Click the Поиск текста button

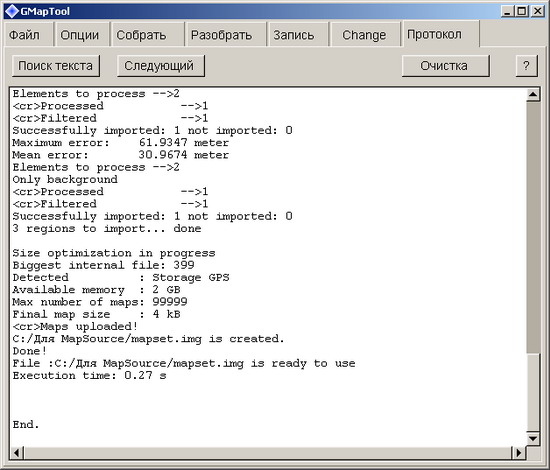coord(56,66)
